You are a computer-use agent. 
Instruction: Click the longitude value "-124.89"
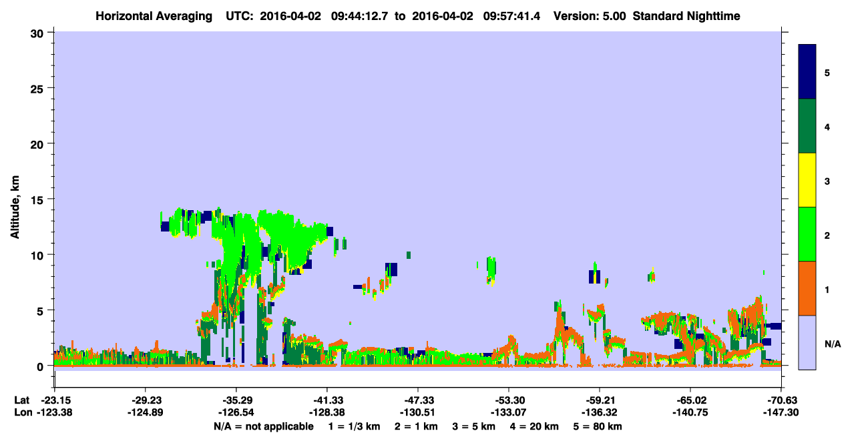click(x=145, y=413)
